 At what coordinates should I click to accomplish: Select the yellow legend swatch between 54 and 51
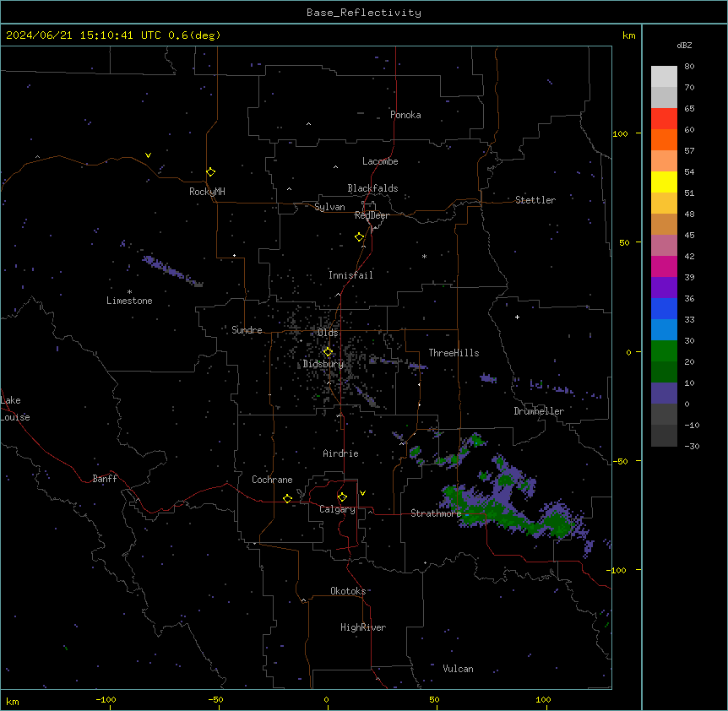664,182
